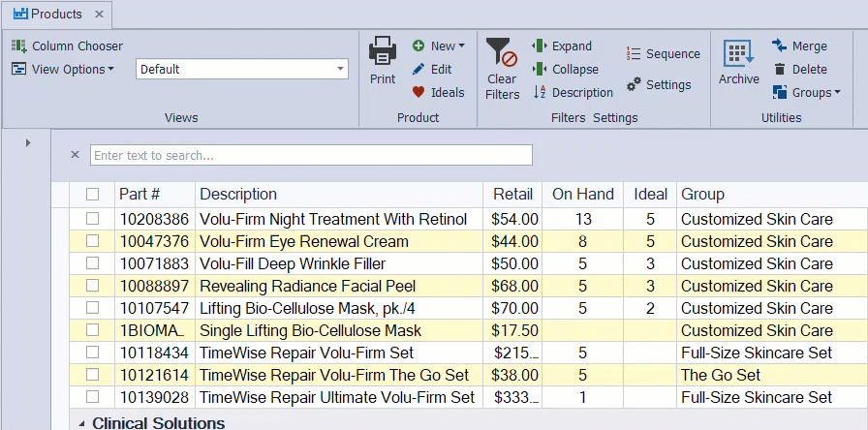
Task: Open Settings gears
Action: (659, 84)
